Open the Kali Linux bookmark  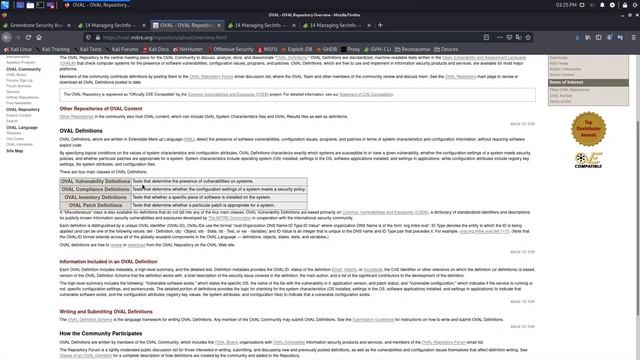[18, 49]
